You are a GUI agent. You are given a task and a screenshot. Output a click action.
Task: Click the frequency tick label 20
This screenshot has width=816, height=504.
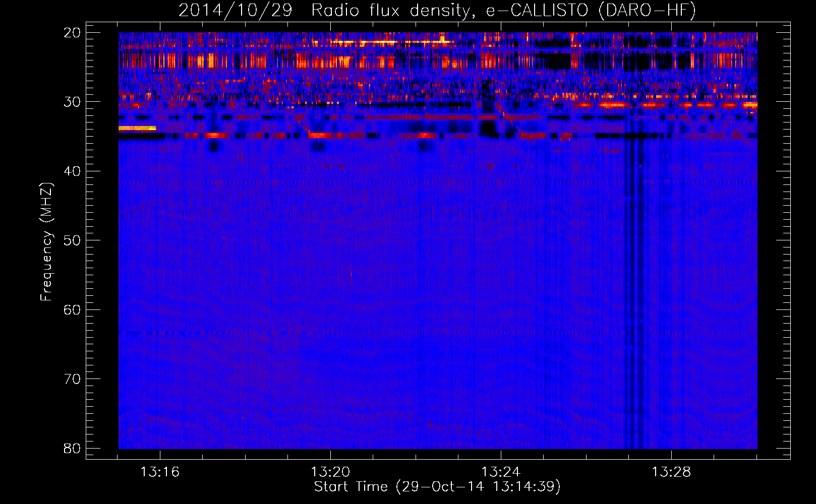click(72, 33)
